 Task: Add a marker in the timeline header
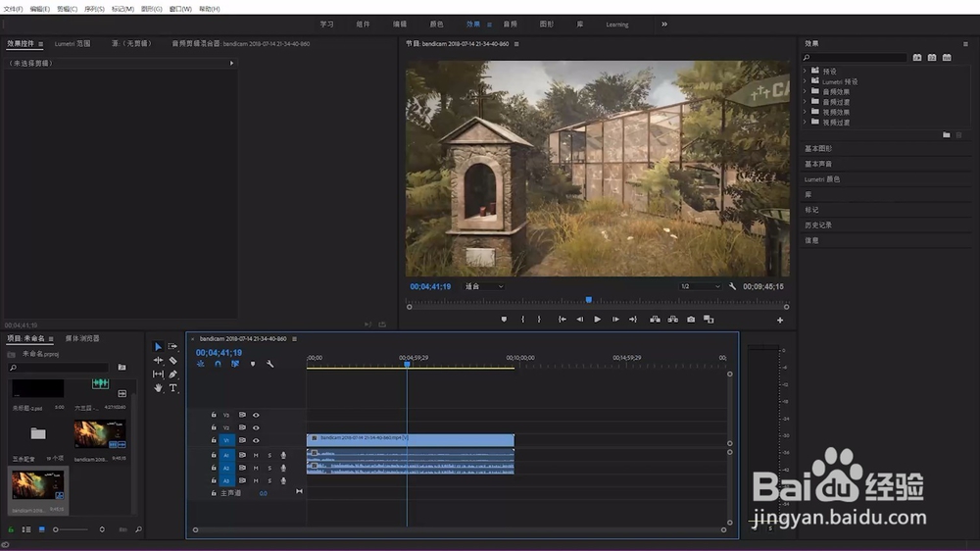[x=253, y=364]
